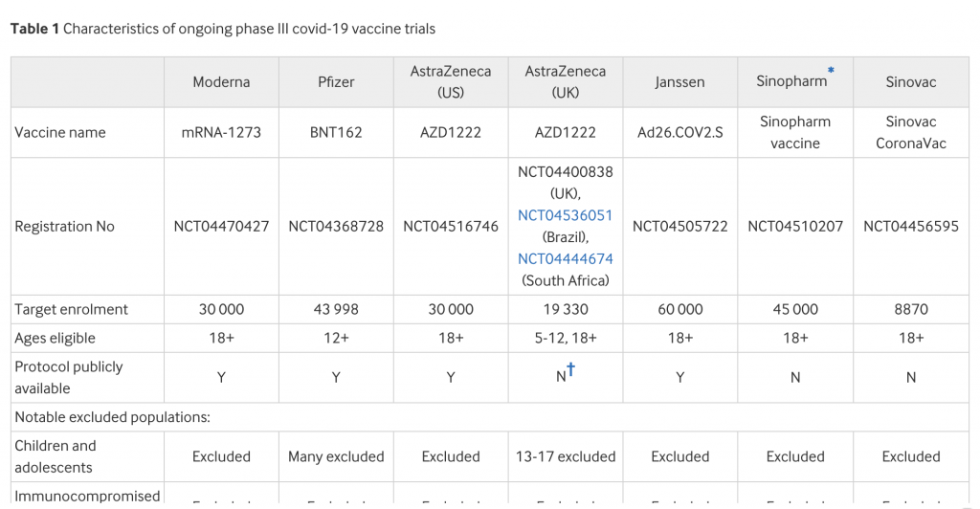This screenshot has height=509, width=980.
Task: Click the Sinopharm column header text
Action: 791,81
